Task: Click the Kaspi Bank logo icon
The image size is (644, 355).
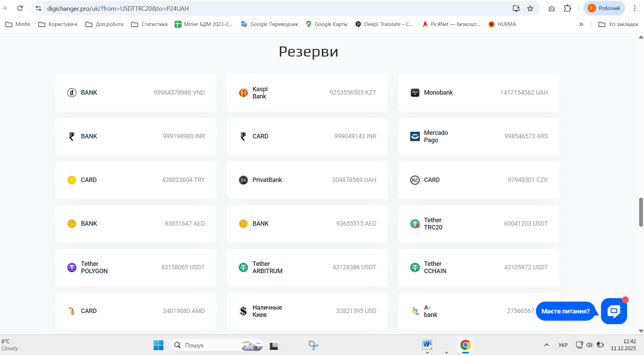Action: [244, 93]
